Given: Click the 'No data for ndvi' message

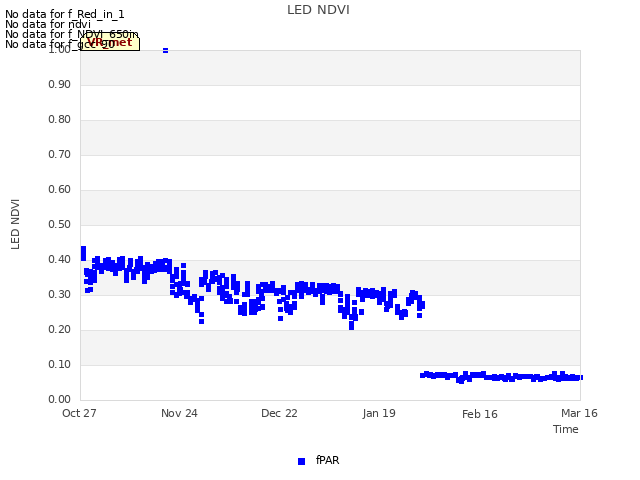Looking at the screenshot, I should 48,24.
